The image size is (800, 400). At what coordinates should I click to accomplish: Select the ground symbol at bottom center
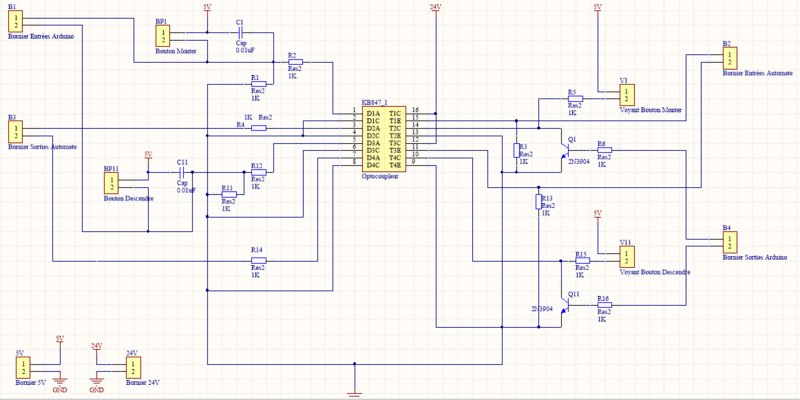[355, 391]
